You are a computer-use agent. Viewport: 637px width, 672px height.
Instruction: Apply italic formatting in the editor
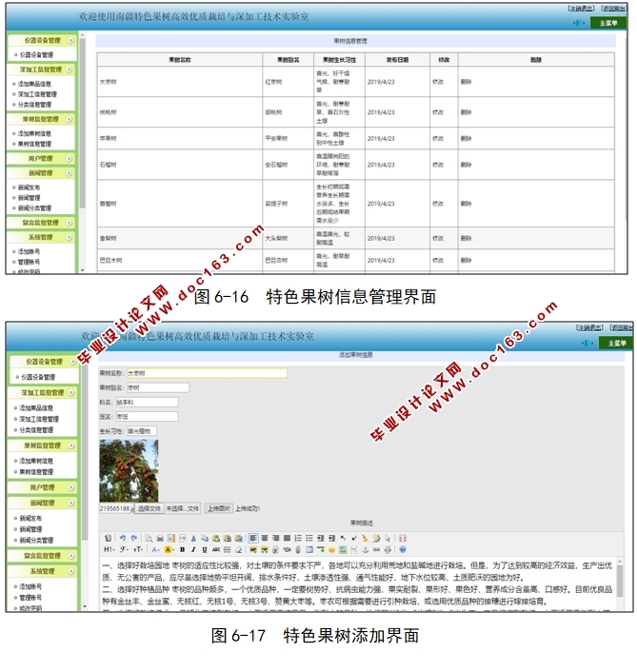pyautogui.click(x=193, y=550)
